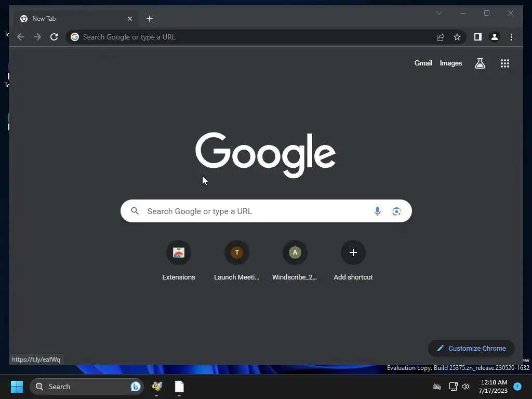Open the Launch Meeti... shortcut
532x399 pixels.
coord(236,261)
